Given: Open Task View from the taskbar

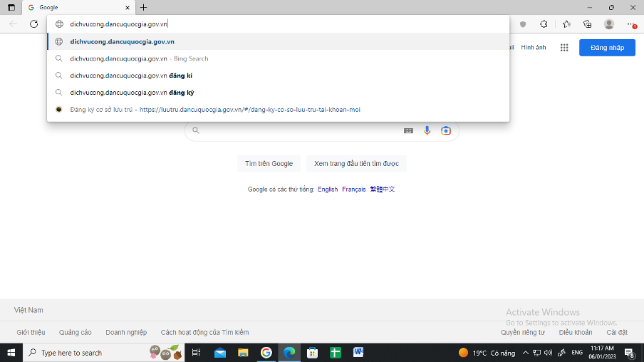Looking at the screenshot, I should 196,353.
